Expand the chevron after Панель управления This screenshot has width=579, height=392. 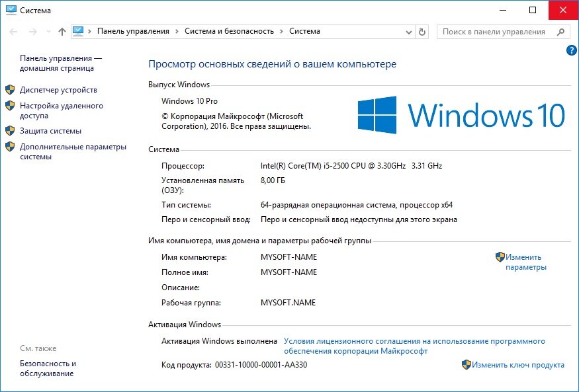click(177, 31)
